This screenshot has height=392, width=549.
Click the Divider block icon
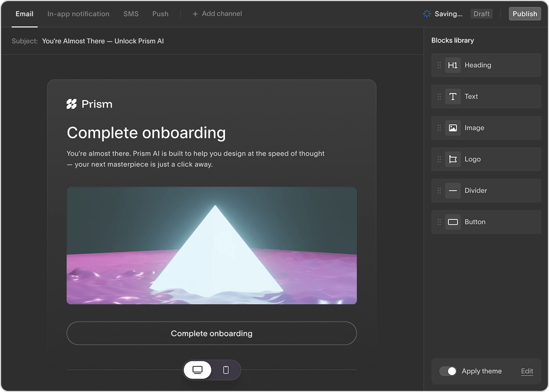tap(453, 191)
